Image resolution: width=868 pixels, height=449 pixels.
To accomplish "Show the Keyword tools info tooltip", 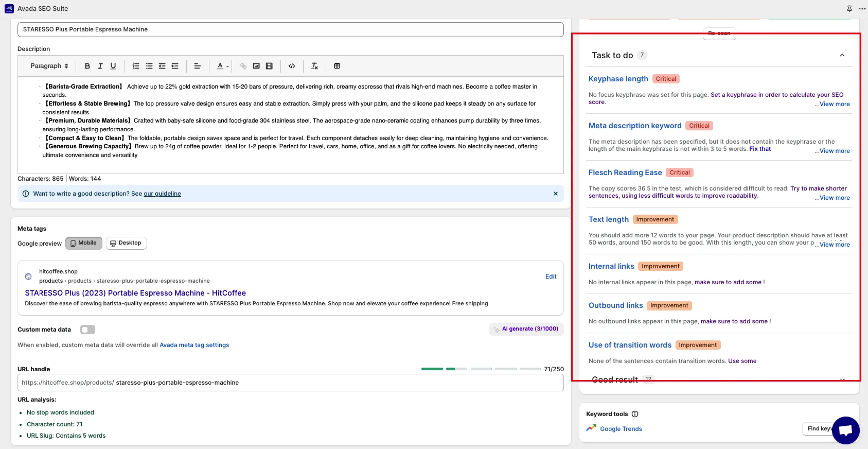I will point(635,414).
